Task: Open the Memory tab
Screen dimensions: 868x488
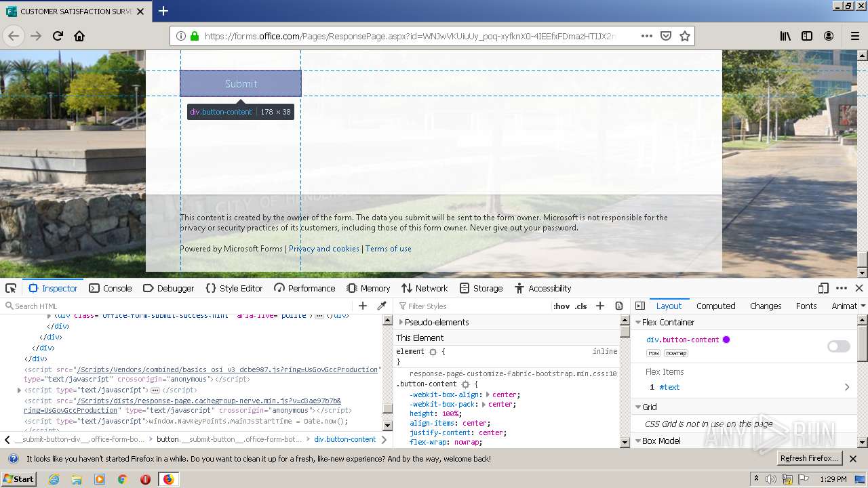Action: [368, 288]
